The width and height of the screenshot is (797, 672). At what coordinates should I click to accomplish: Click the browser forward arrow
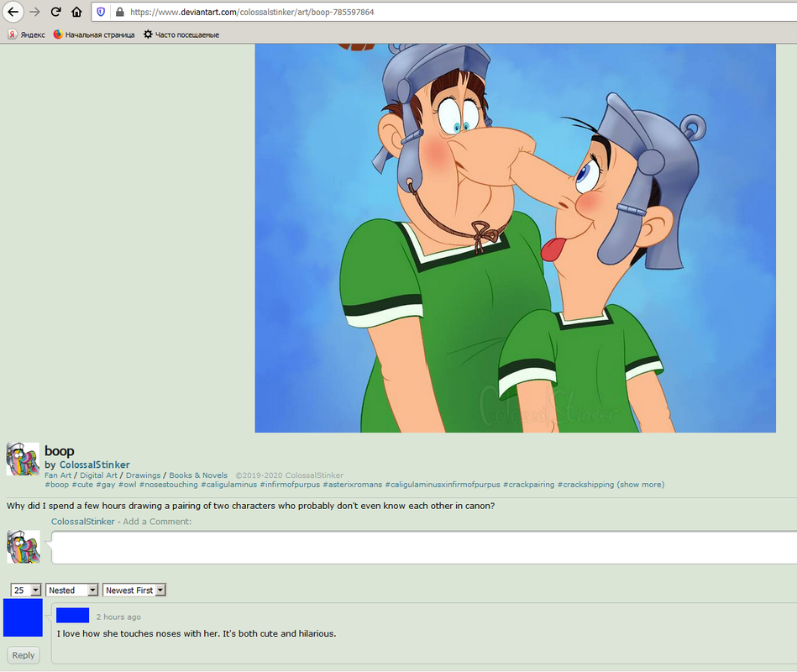coord(34,12)
